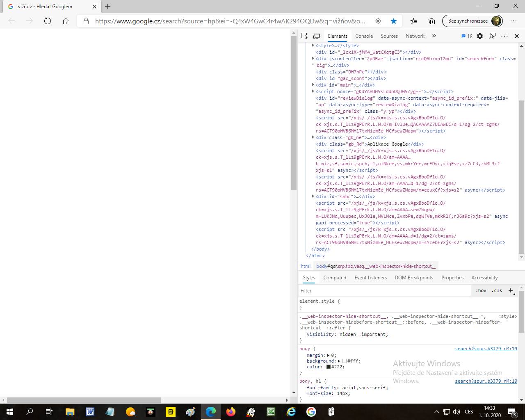Open source link beside body, h1 rule
Viewport: 525px width, 420px height.
pyautogui.click(x=486, y=381)
